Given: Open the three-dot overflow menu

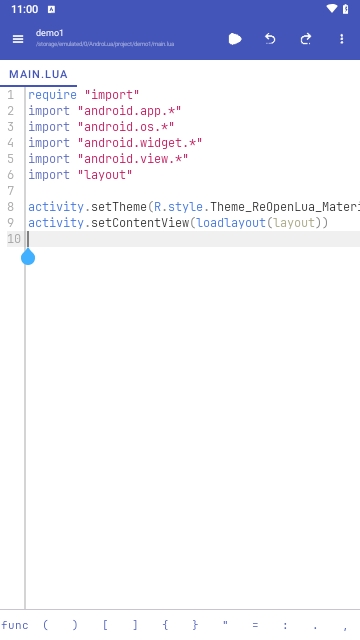Looking at the screenshot, I should pyautogui.click(x=342, y=39).
